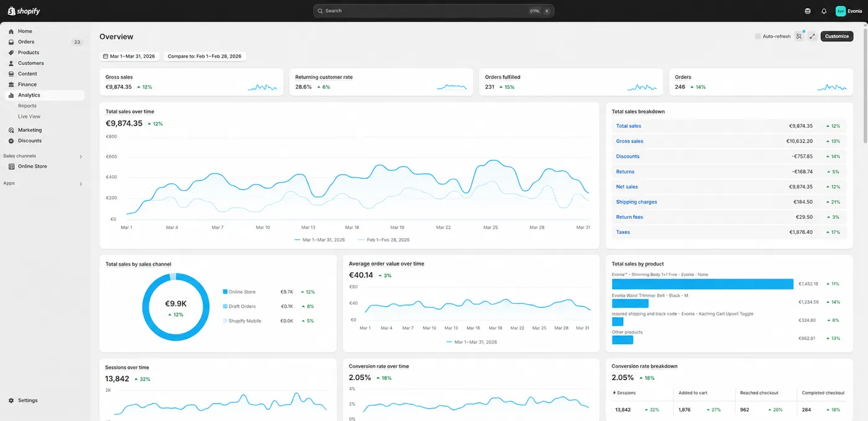Viewport: 868px width, 421px height.
Task: Open the Net sales breakdown link
Action: click(627, 187)
